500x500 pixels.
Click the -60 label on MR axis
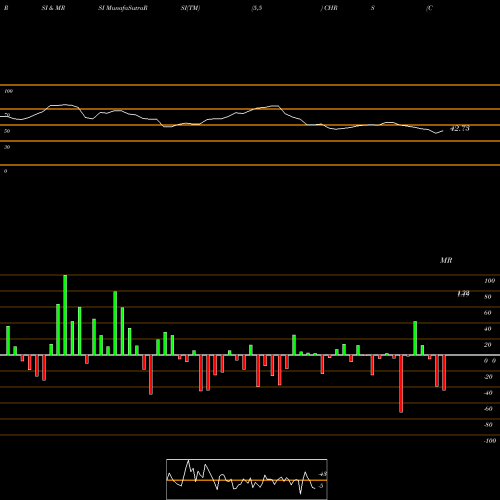488,409
